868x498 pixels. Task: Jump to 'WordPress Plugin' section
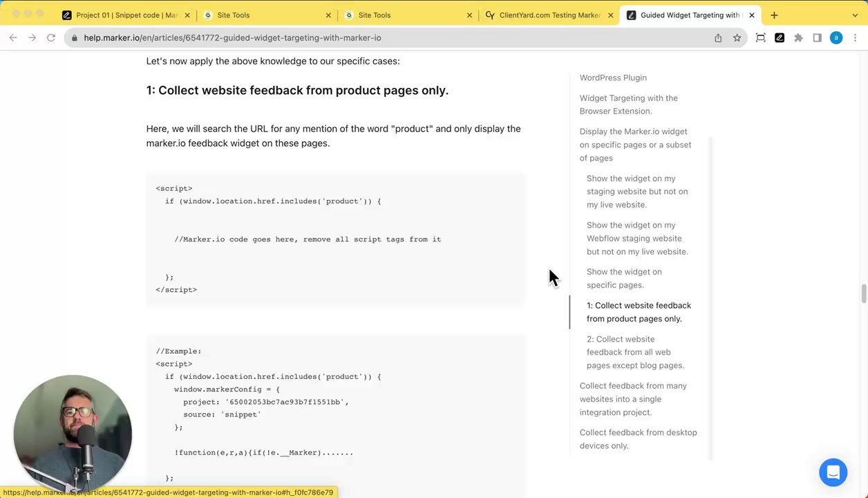point(613,77)
